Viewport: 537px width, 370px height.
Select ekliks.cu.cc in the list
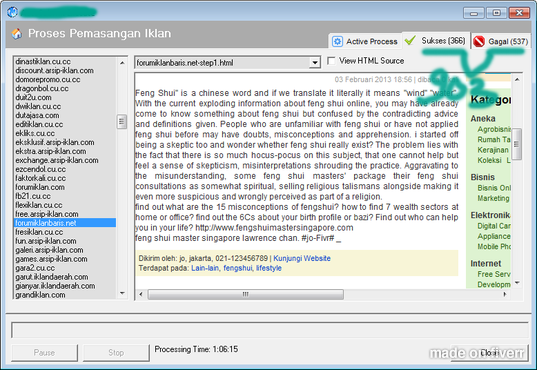click(65, 133)
